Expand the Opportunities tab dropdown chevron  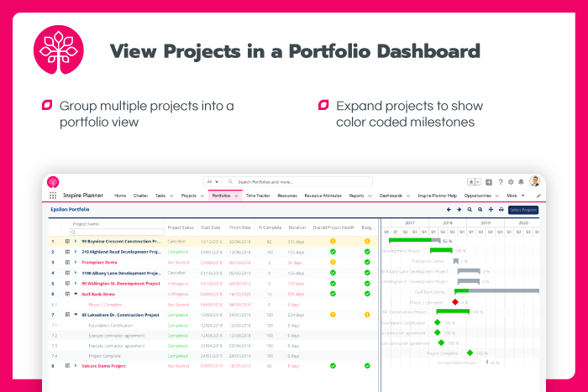point(497,196)
